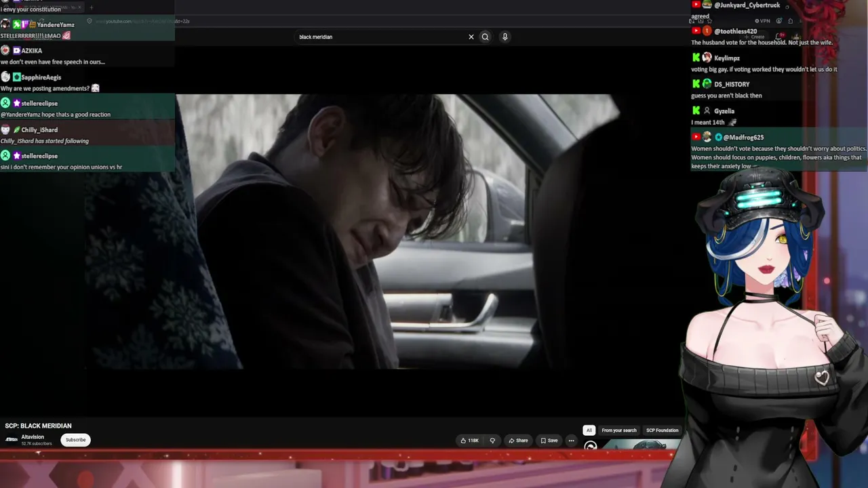Screen dimensions: 868x488
Task: Click the message 'I meant 14th'
Action: click(708, 123)
